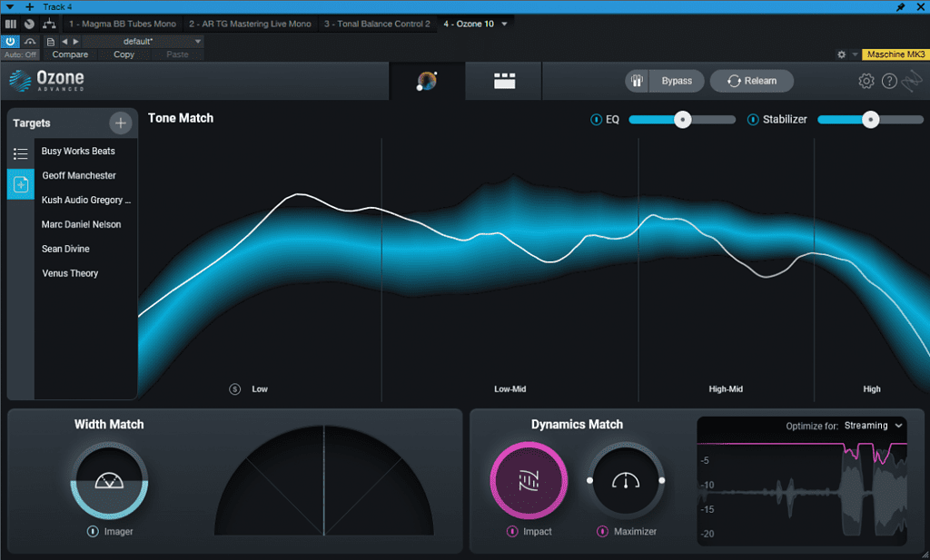Click the Maximizer dial icon
This screenshot has width=930, height=560.
pos(626,481)
